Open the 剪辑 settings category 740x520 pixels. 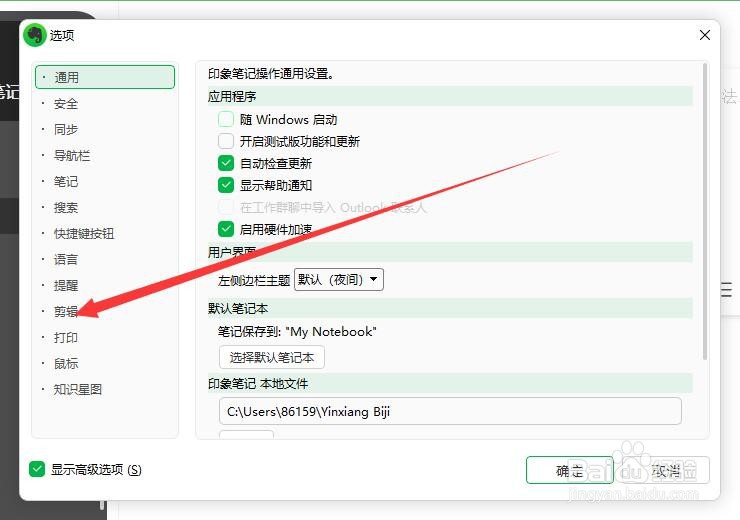pyautogui.click(x=66, y=311)
